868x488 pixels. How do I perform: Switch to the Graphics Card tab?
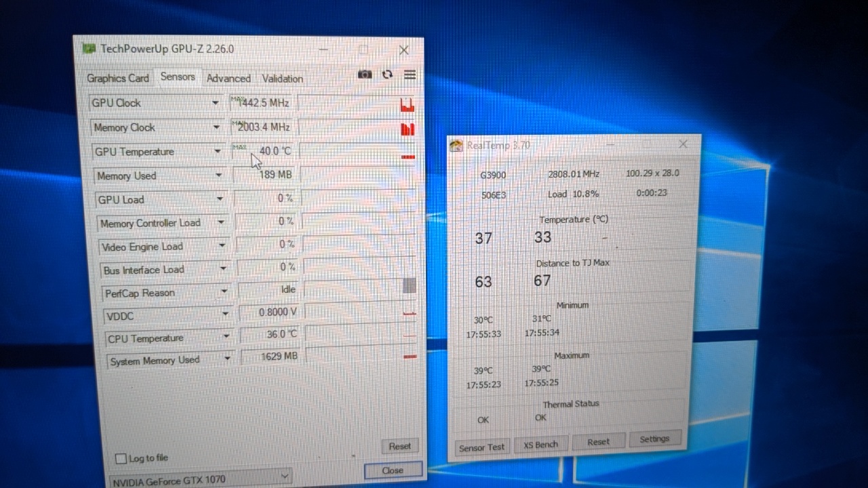pos(118,78)
